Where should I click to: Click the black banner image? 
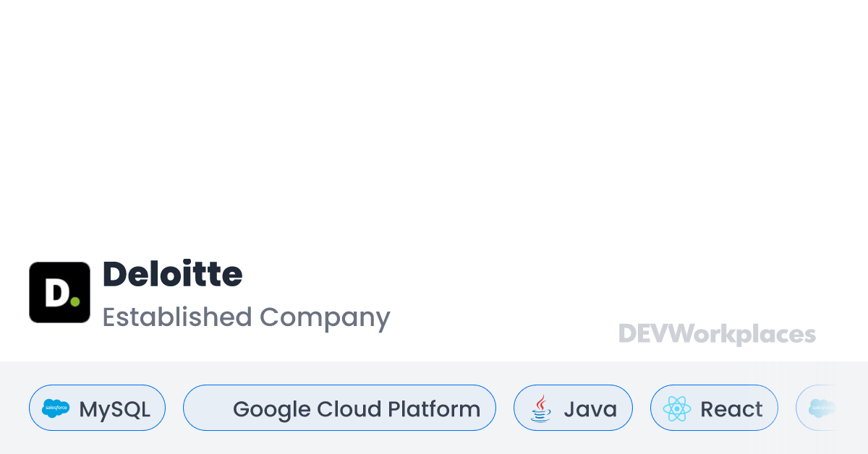tap(434, 111)
